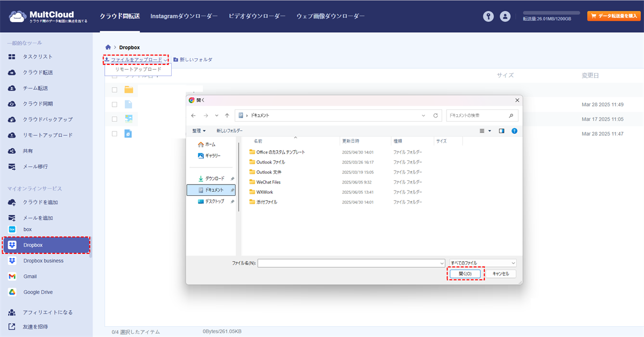Tick the checkbox of the folder row
This screenshot has height=337, width=644.
tap(114, 90)
